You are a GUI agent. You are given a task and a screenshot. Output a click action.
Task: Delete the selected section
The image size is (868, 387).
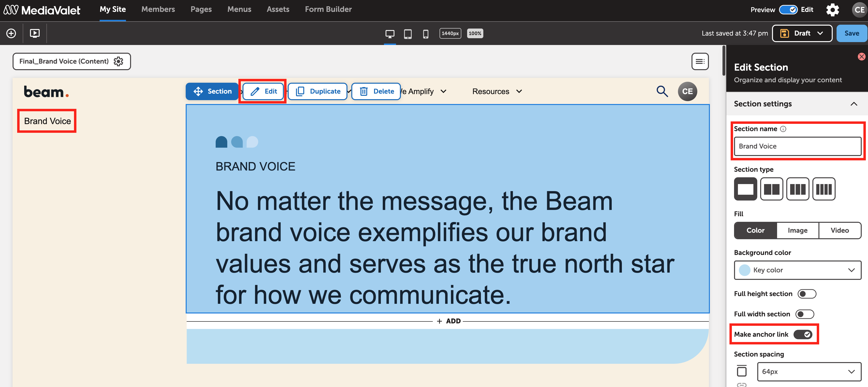[x=376, y=91]
